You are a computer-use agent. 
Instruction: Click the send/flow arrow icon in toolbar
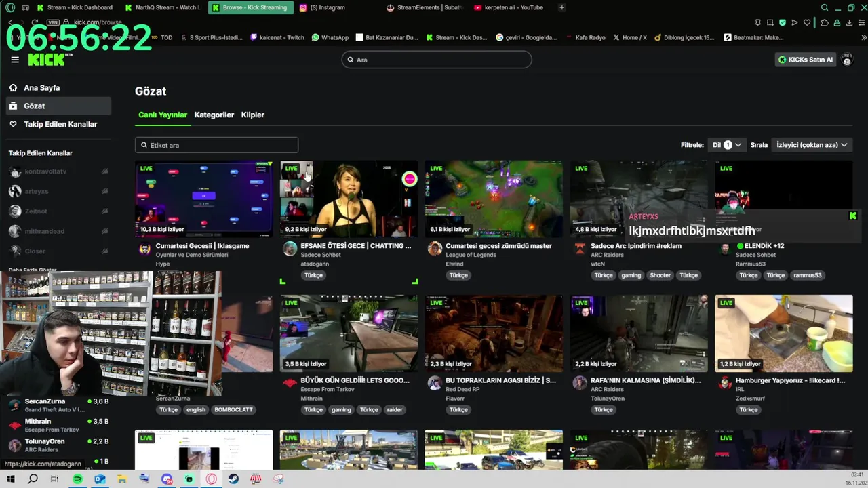click(794, 23)
